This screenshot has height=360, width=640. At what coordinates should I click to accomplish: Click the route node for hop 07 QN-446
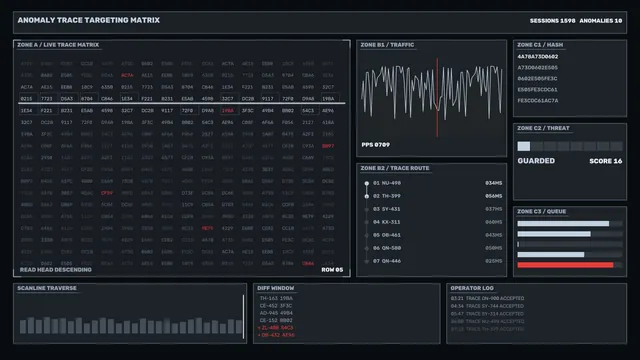[x=367, y=261]
